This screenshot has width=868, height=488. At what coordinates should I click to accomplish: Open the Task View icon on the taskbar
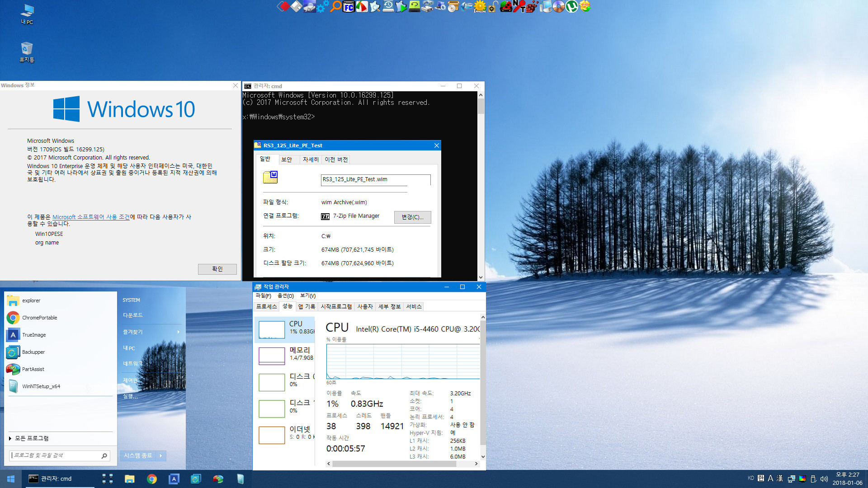(108, 479)
